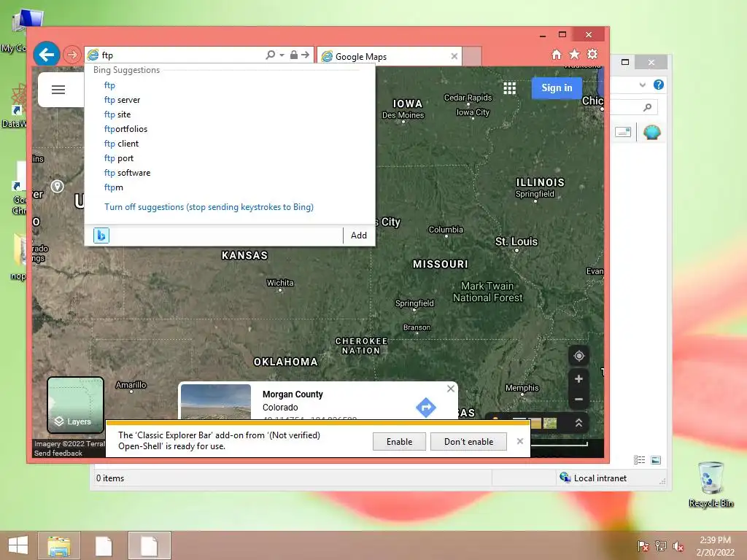Screen dimensions: 747x560
Task: Select the Google Maps tab
Action: (x=390, y=56)
